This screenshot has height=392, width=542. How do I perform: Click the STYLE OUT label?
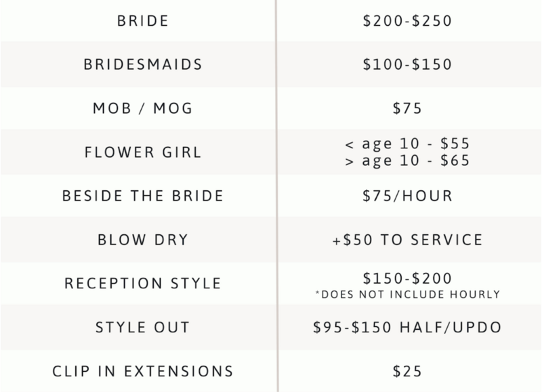(x=143, y=328)
